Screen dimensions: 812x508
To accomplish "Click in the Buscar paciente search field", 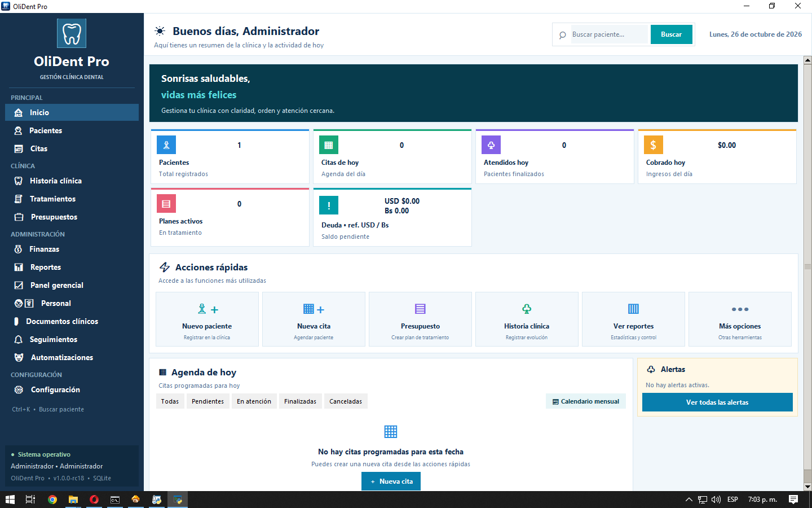I will tap(610, 34).
